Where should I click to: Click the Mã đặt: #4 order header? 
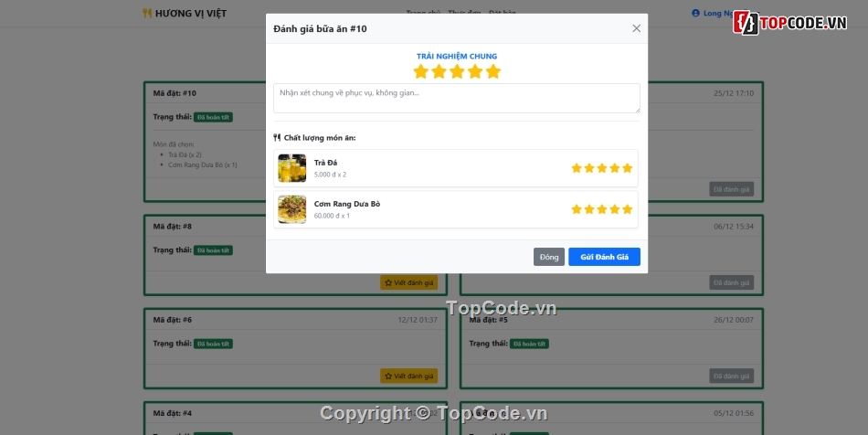coord(172,413)
